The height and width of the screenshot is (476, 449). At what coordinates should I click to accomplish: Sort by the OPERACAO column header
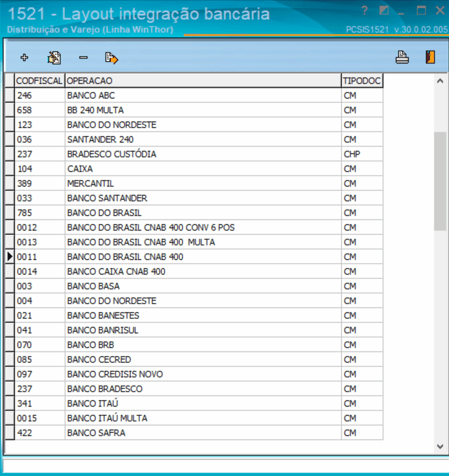(203, 81)
